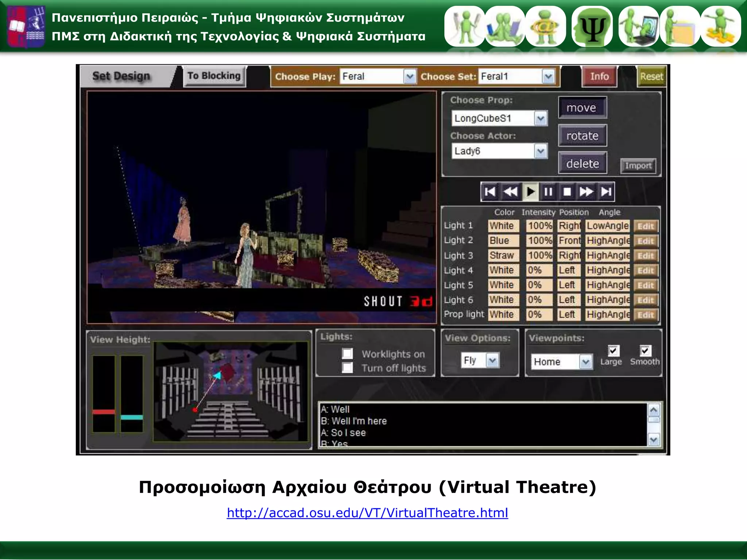Skip to the start of playback
The height and width of the screenshot is (560, 747).
490,192
